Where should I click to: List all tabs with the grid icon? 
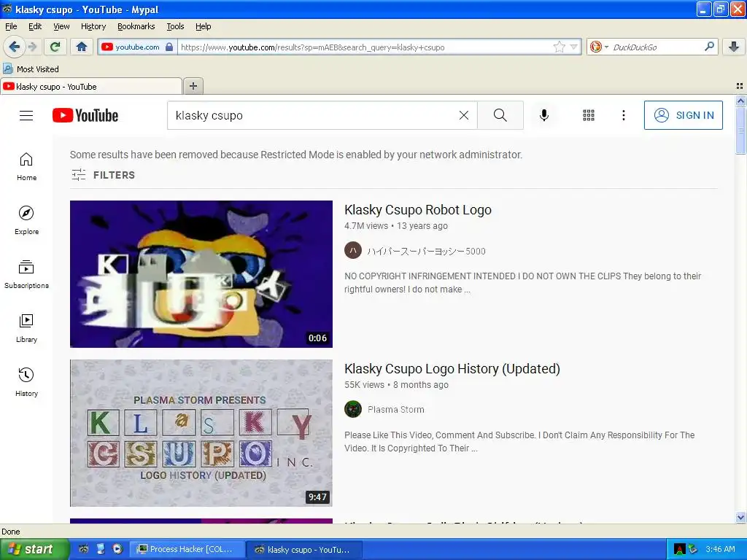click(x=740, y=86)
